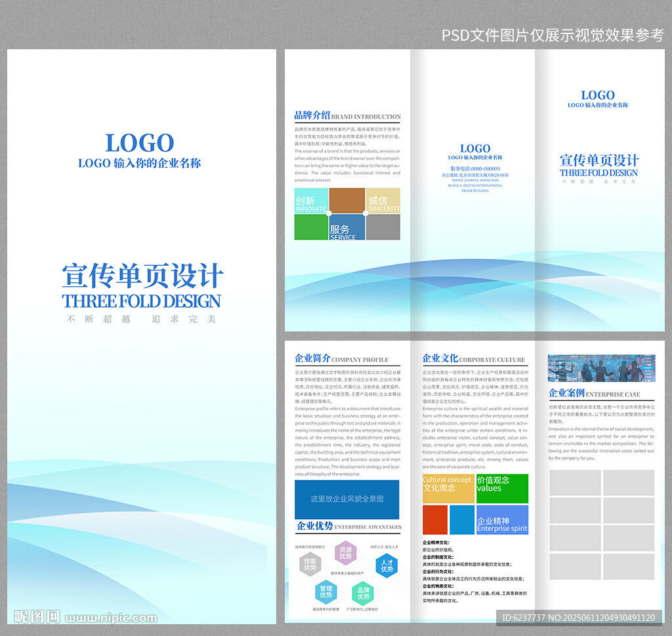Click the 品牌介绍 BRAND INTRODUCTION heading
Viewport: 672px width, 636px height.
(x=347, y=116)
